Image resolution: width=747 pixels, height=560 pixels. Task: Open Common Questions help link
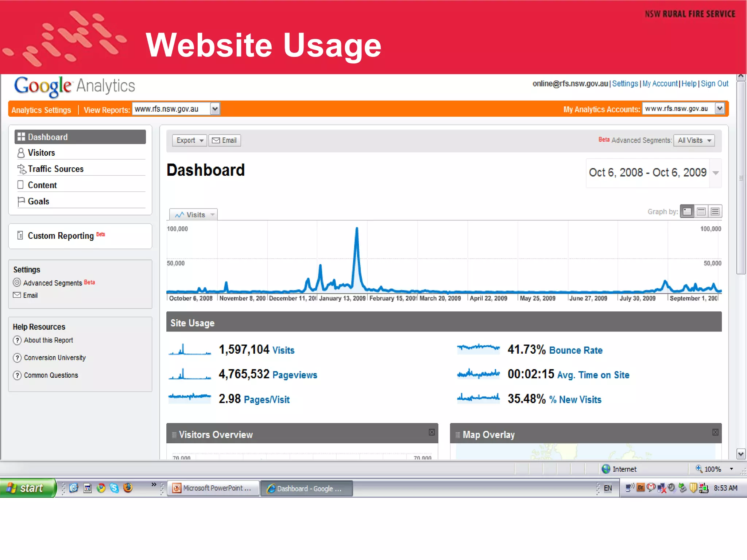[x=51, y=375]
